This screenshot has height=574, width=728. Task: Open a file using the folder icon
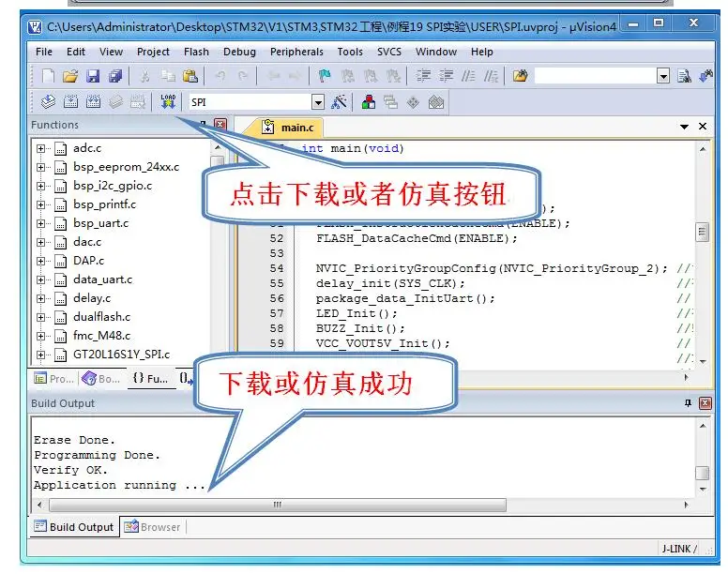pyautogui.click(x=70, y=76)
